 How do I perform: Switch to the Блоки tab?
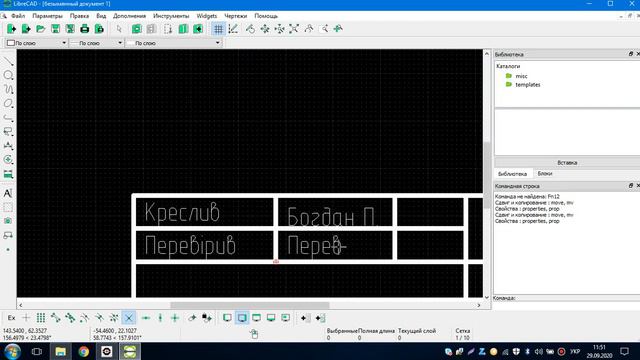pos(545,173)
